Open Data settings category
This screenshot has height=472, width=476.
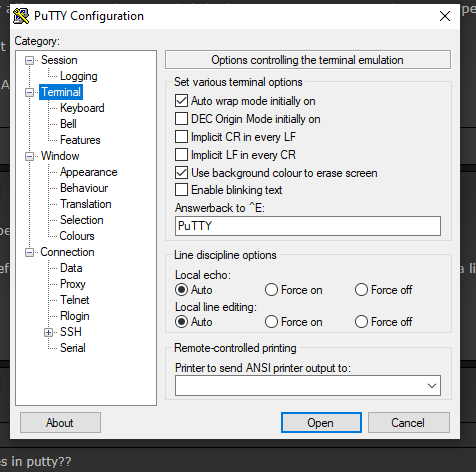coord(71,268)
